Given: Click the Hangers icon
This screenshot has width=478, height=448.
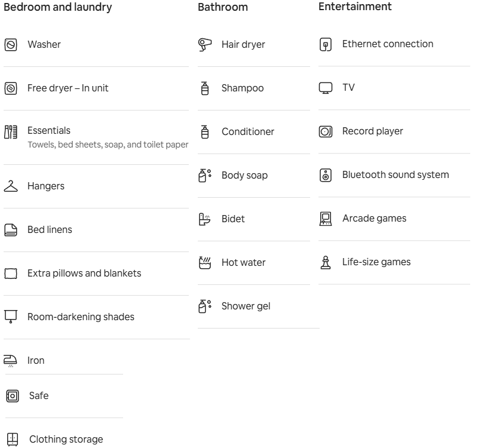Looking at the screenshot, I should (x=11, y=186).
